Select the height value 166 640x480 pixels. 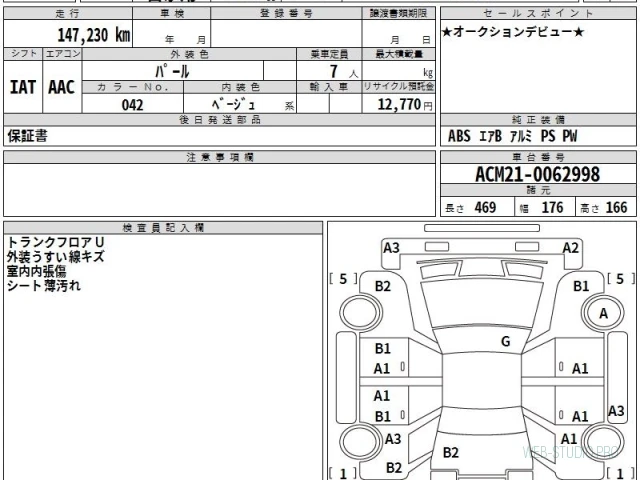(616, 207)
